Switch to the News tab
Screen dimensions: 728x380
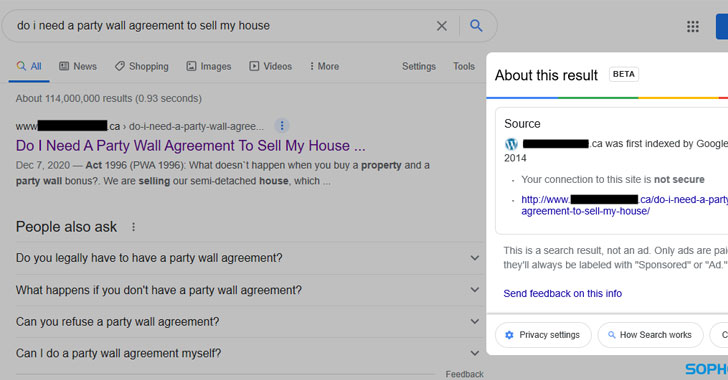78,66
